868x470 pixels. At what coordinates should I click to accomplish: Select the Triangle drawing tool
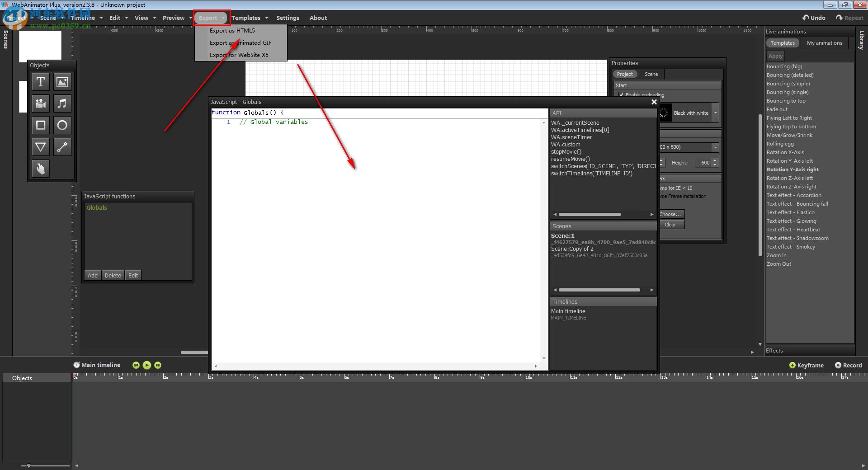pos(41,147)
